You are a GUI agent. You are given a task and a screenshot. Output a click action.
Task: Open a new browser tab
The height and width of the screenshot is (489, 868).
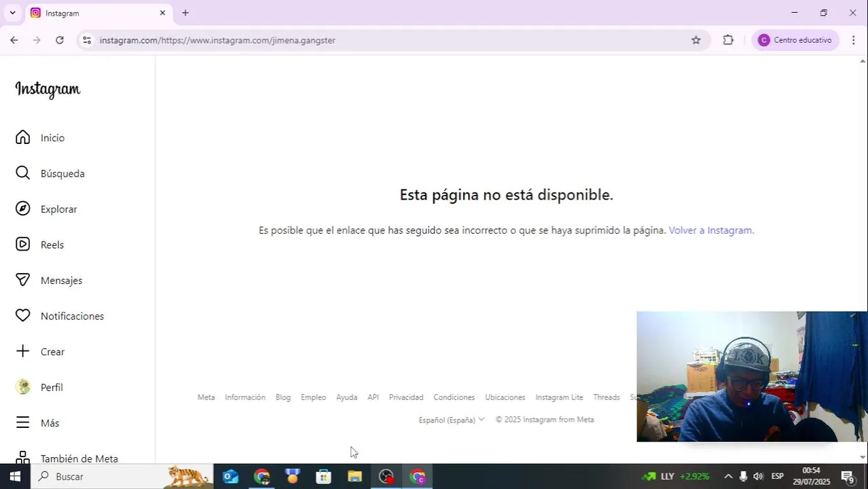tap(185, 13)
